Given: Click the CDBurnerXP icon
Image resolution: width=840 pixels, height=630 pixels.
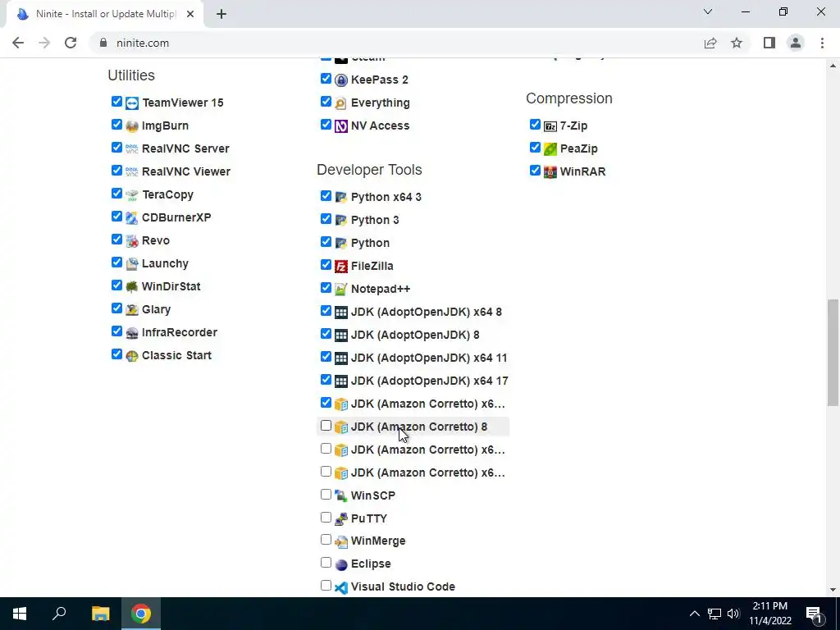Looking at the screenshot, I should (x=132, y=218).
